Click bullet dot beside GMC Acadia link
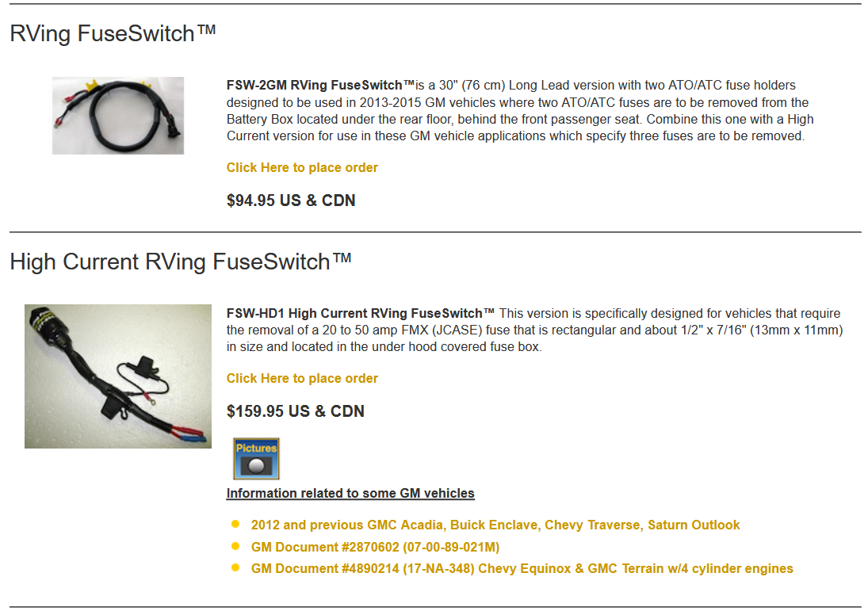Viewport: 868px width, 611px height. pos(235,524)
